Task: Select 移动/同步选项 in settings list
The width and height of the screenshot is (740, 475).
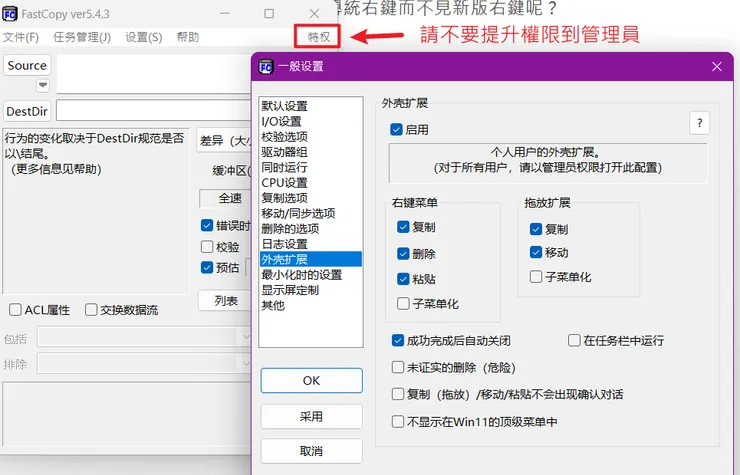Action: pos(311,213)
